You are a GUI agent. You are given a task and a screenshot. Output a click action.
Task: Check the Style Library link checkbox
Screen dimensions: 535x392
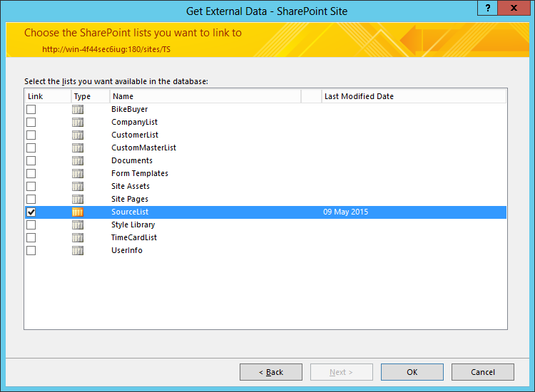31,225
